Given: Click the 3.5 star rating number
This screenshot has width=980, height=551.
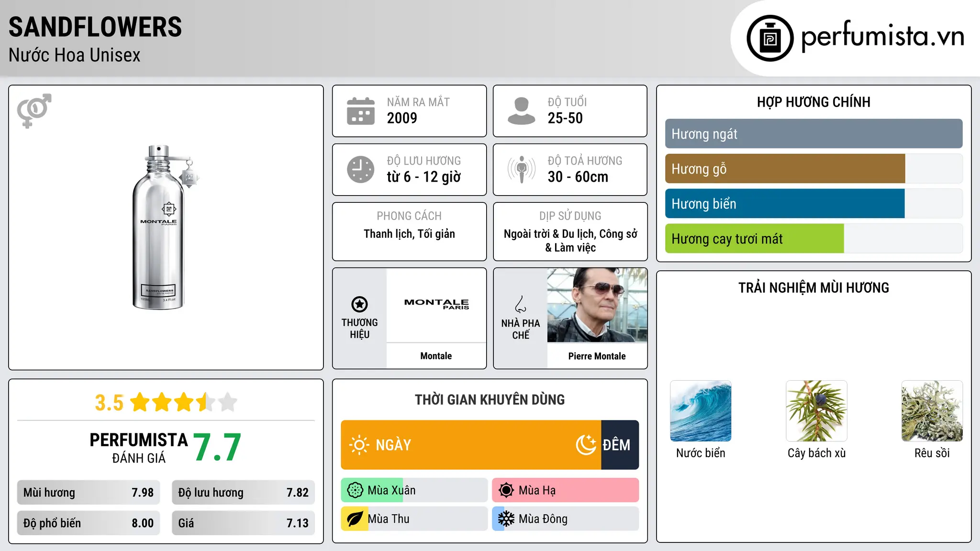Looking at the screenshot, I should pos(109,403).
